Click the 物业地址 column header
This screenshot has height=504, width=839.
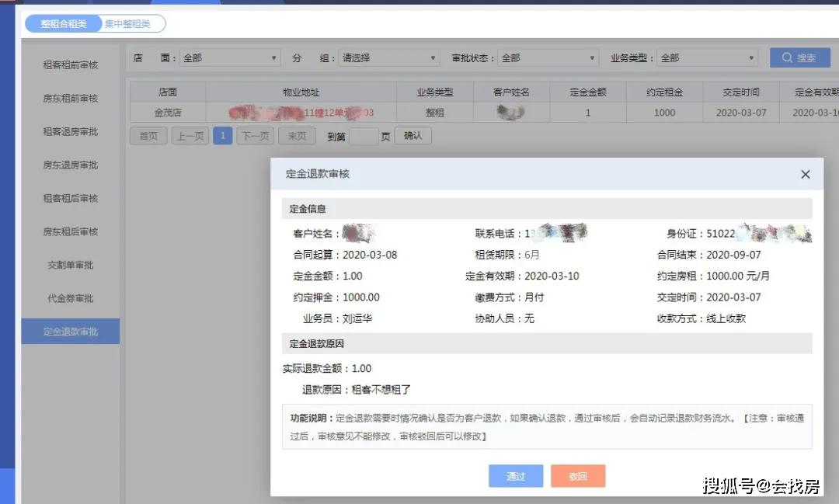pyautogui.click(x=301, y=92)
